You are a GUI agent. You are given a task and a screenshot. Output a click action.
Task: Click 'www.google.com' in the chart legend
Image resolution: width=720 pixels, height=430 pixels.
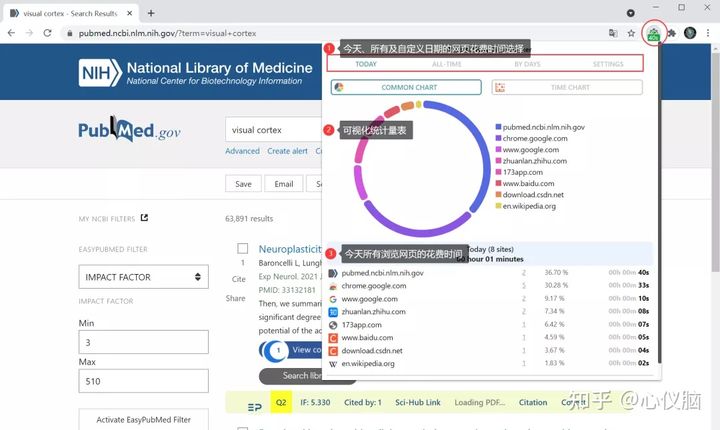[x=531, y=150]
